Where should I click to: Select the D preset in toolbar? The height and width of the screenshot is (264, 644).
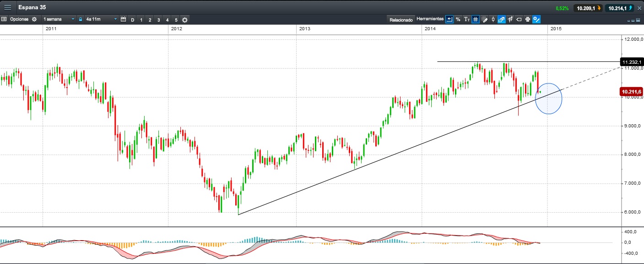(x=133, y=20)
